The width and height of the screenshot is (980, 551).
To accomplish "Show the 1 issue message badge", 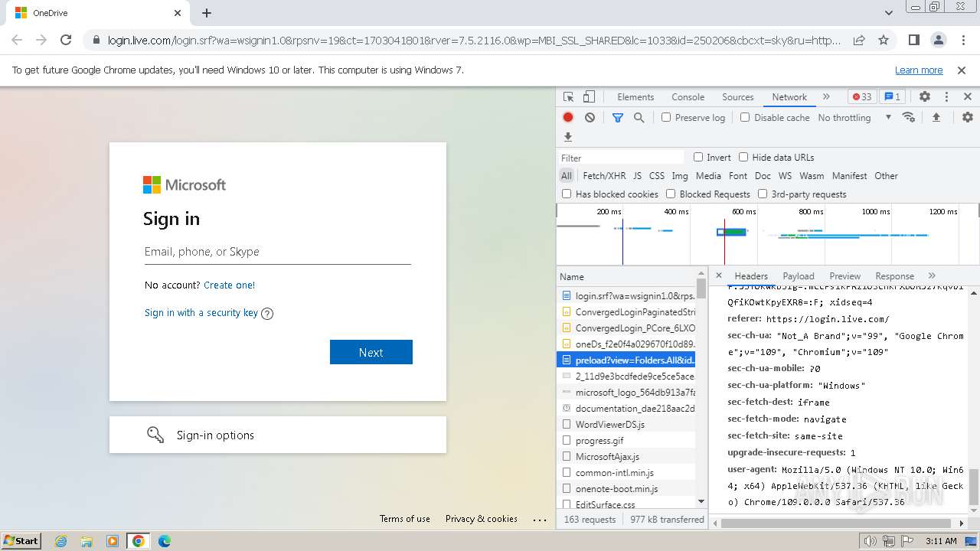I will (x=892, y=97).
